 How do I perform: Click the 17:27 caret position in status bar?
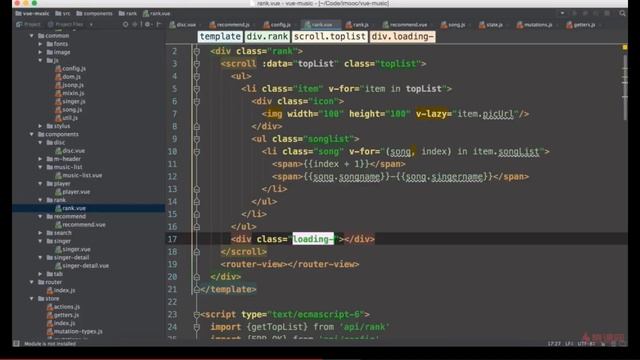(x=554, y=344)
